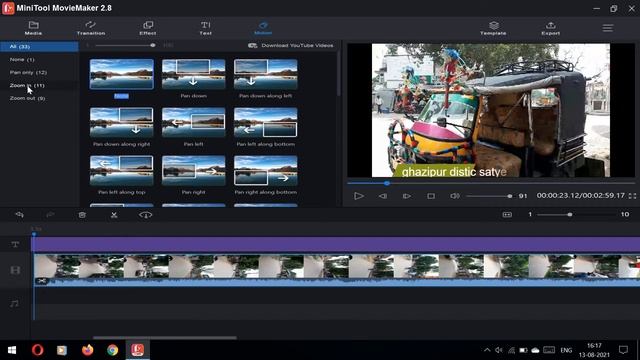This screenshot has height=360, width=640.
Task: Click the taskbar volume icon
Action: tap(499, 350)
